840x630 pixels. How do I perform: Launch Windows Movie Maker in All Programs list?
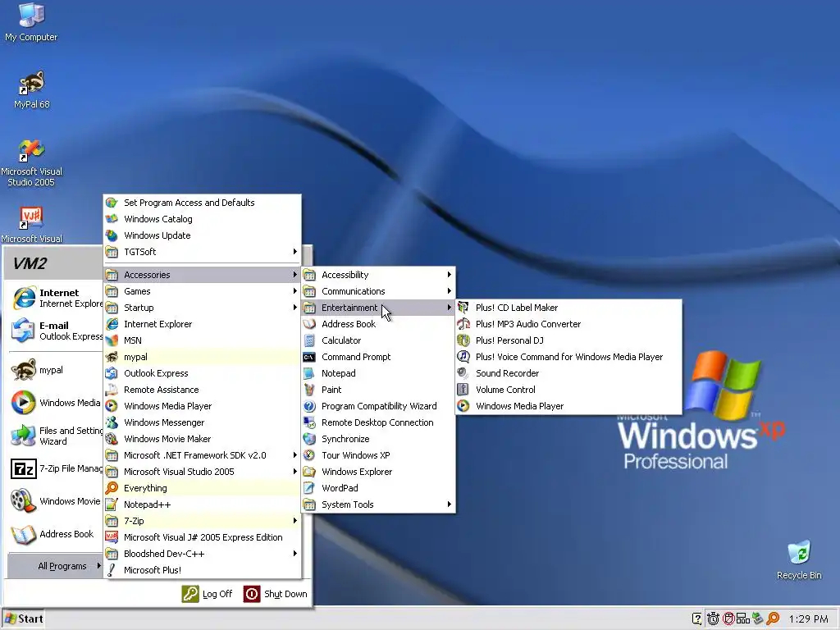coord(202,439)
